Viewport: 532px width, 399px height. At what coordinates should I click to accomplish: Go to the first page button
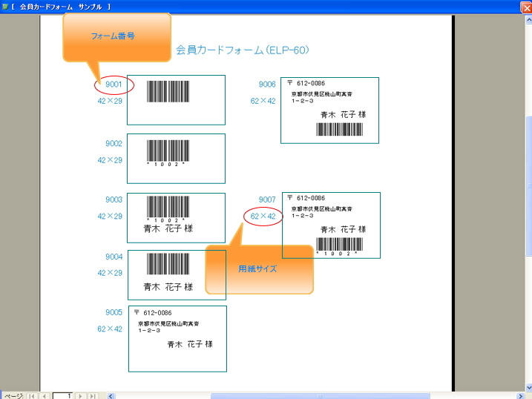point(32,395)
